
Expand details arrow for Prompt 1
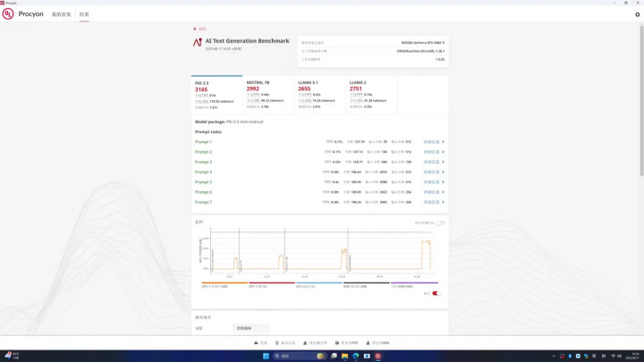click(x=443, y=141)
